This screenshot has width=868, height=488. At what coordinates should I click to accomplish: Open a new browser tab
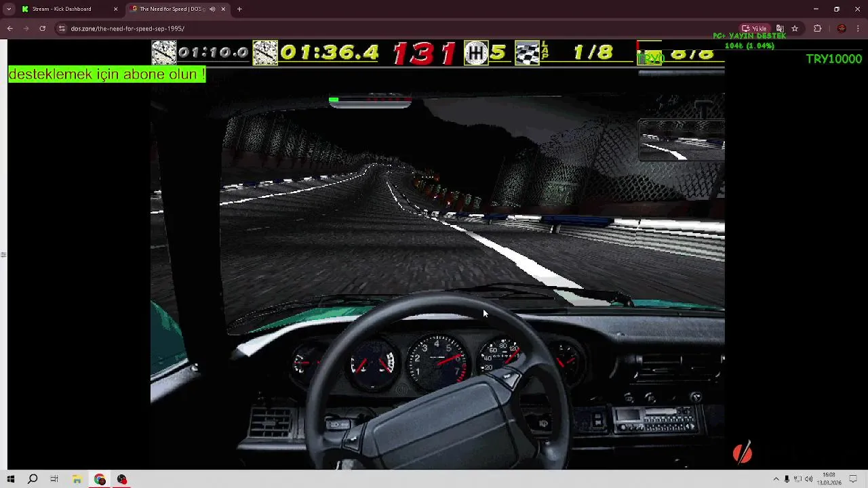coord(239,9)
